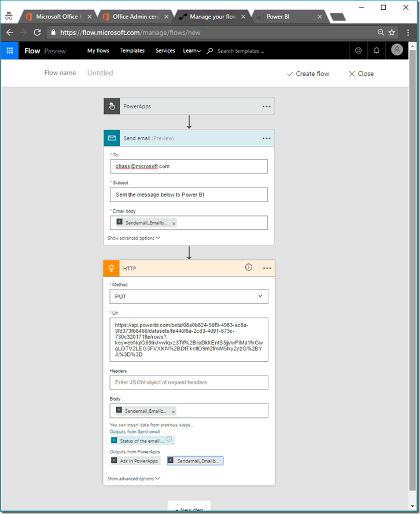Viewport: 420px width, 514px height.
Task: Bookmark the page with the star icon
Action: 392,32
